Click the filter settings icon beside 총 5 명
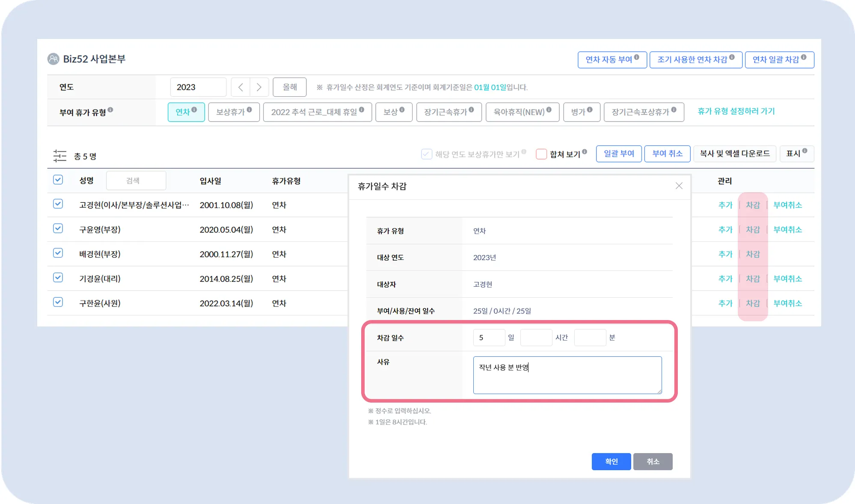The height and width of the screenshot is (504, 855). click(x=59, y=156)
